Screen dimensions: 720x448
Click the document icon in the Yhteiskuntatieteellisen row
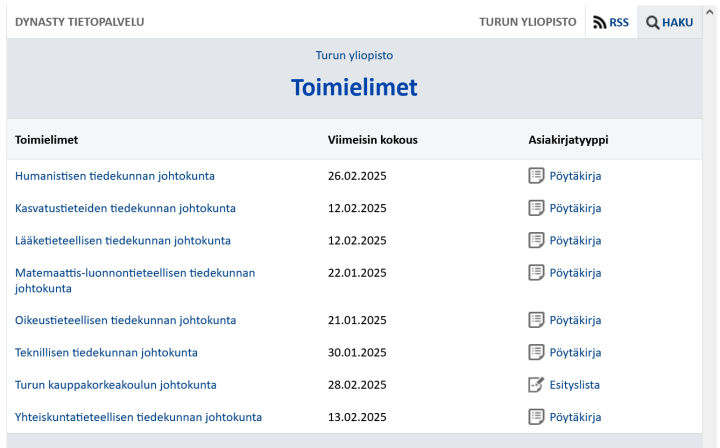point(536,417)
